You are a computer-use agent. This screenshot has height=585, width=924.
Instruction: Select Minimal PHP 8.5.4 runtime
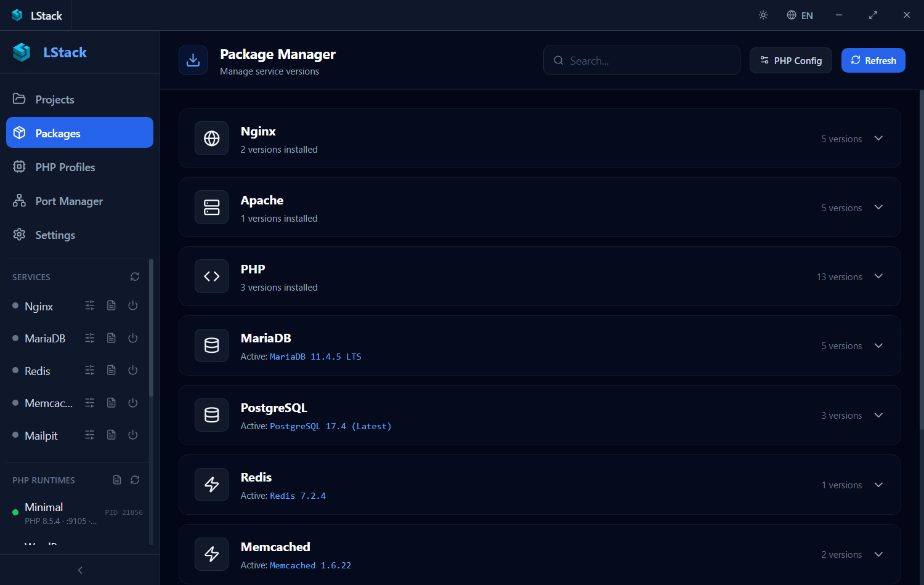coord(78,514)
